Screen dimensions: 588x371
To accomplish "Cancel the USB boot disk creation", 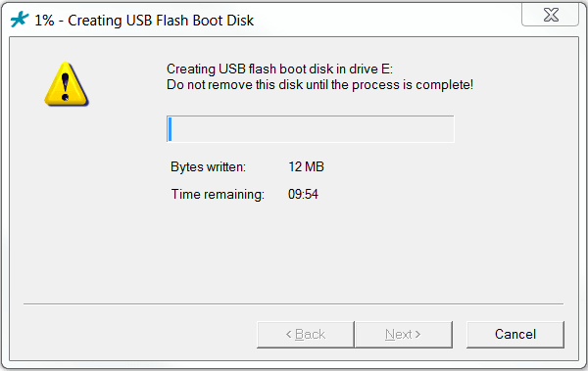I will click(x=515, y=334).
